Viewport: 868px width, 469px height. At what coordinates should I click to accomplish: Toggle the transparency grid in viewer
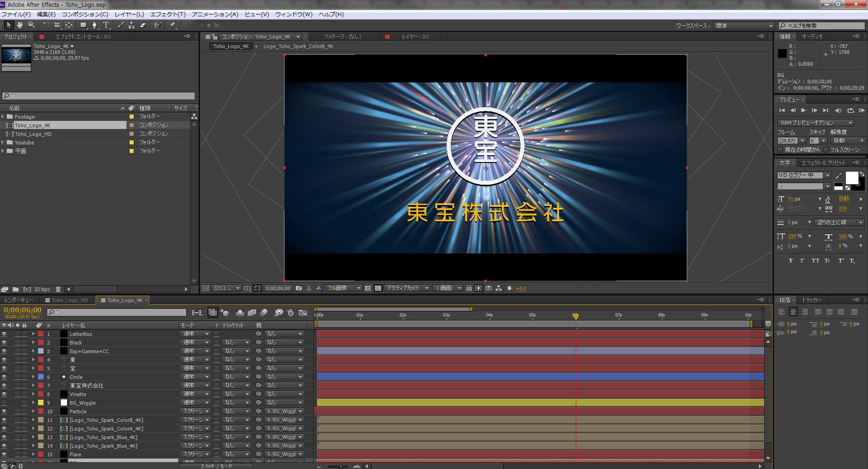tap(378, 288)
